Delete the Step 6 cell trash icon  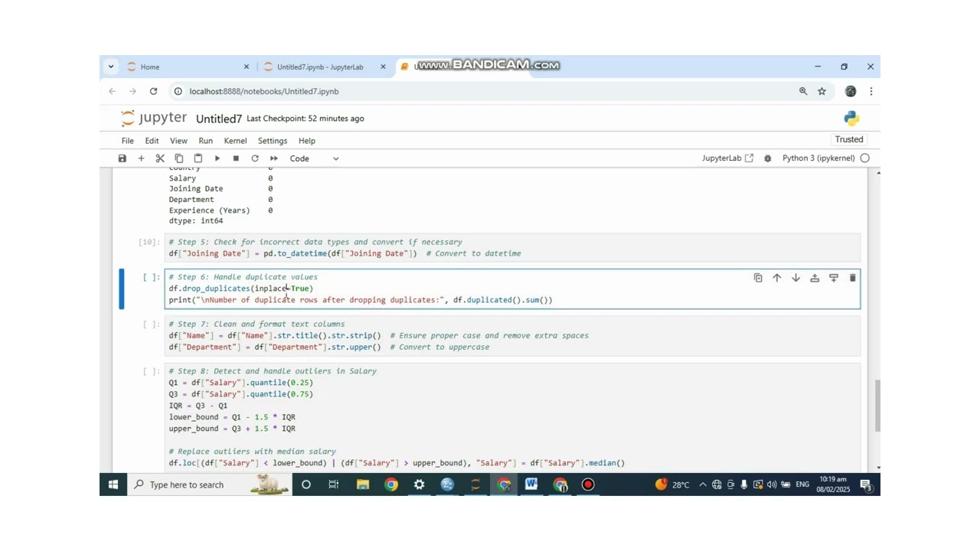[852, 279]
